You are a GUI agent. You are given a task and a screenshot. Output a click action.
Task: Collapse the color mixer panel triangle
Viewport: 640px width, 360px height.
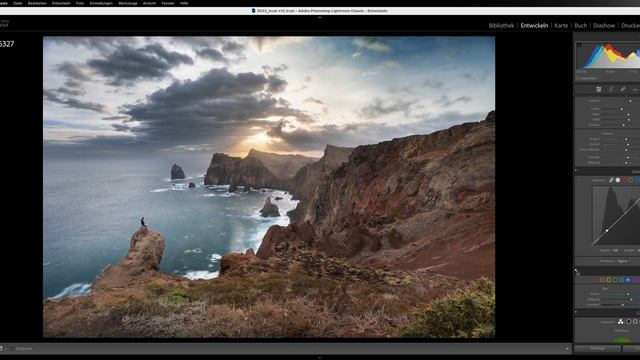pos(576,270)
